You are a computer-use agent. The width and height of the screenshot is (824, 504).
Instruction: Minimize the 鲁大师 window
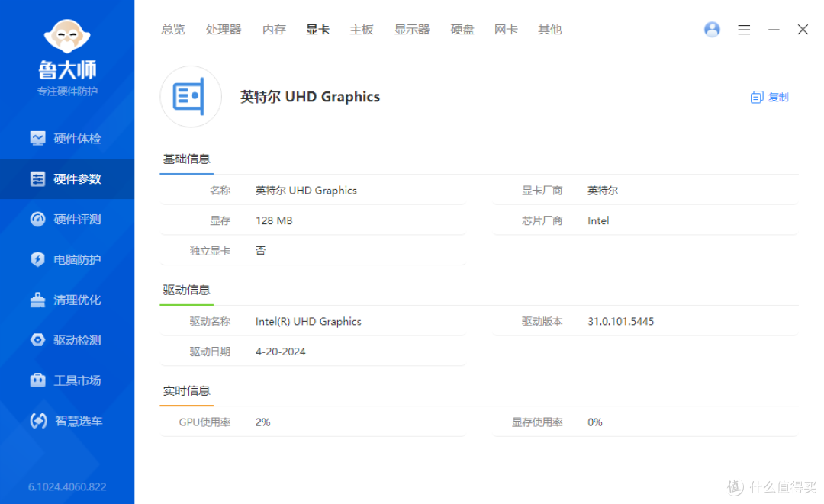tap(774, 30)
